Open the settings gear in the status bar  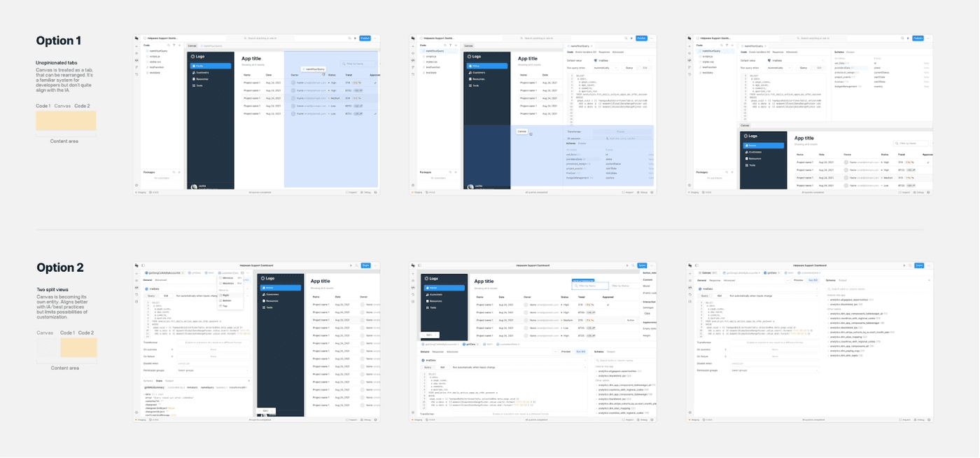(375, 191)
